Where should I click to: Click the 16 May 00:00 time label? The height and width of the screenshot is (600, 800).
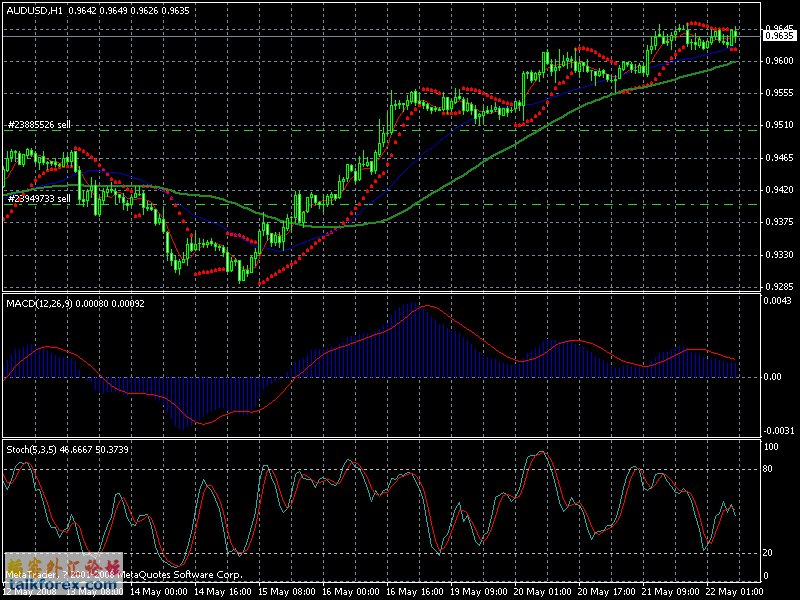[x=351, y=592]
